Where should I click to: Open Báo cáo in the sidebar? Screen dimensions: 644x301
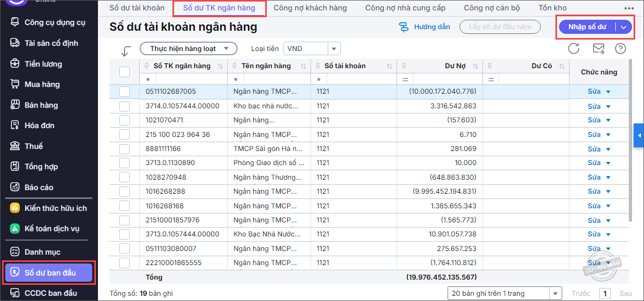(39, 187)
